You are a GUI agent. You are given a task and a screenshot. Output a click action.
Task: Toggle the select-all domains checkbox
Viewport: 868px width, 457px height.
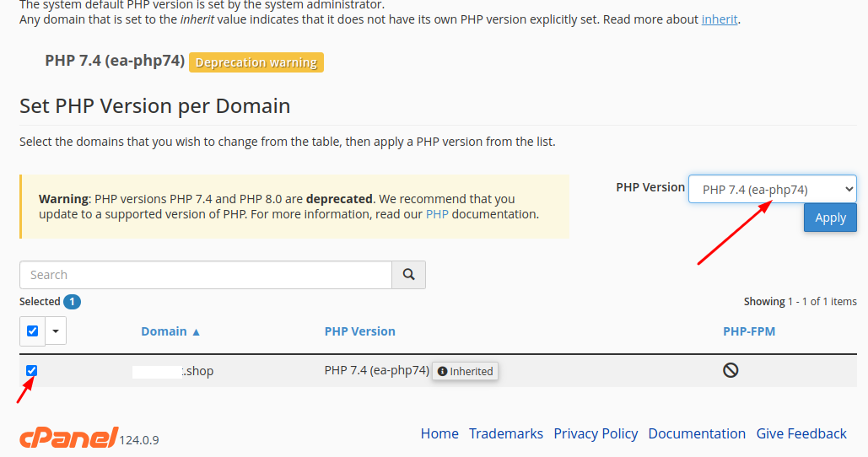[x=33, y=331]
